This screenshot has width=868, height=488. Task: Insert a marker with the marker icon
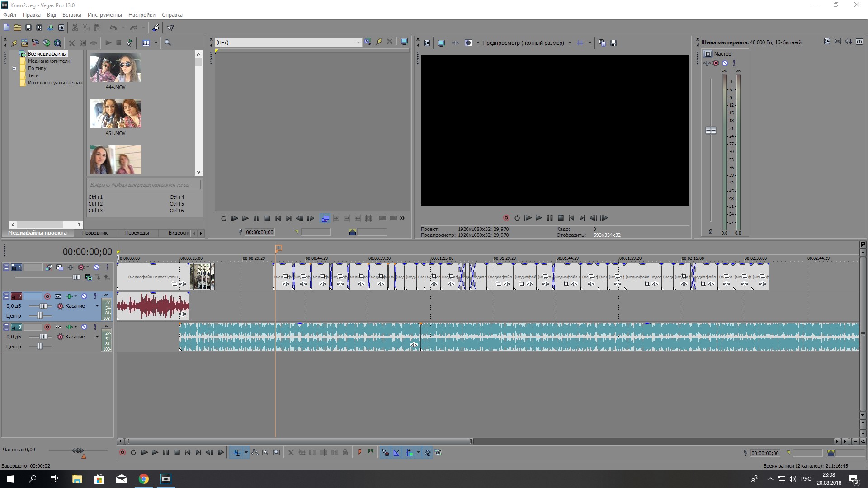(x=359, y=452)
